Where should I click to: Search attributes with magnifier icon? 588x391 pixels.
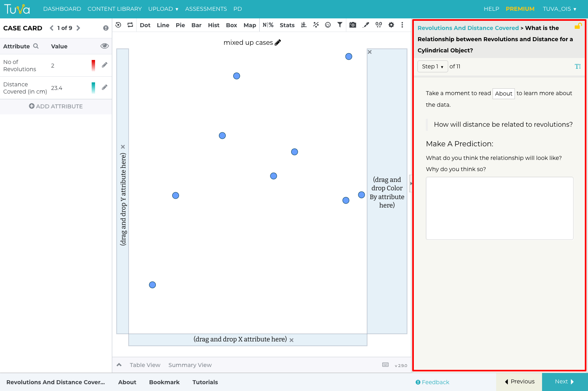[x=36, y=46]
